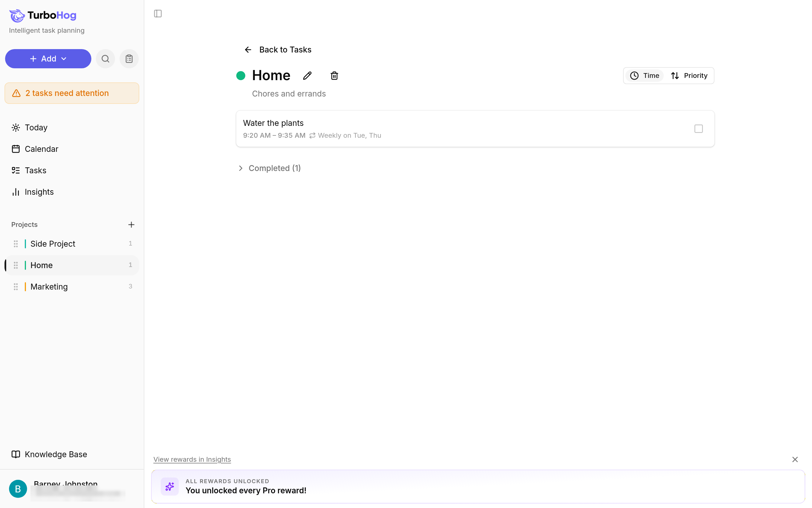Sort tasks by Time

click(645, 76)
